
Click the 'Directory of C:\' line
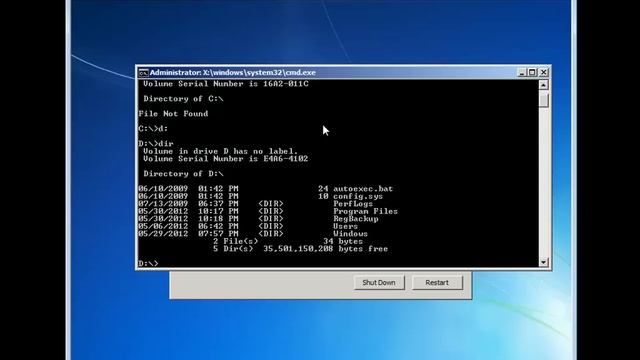(183, 99)
